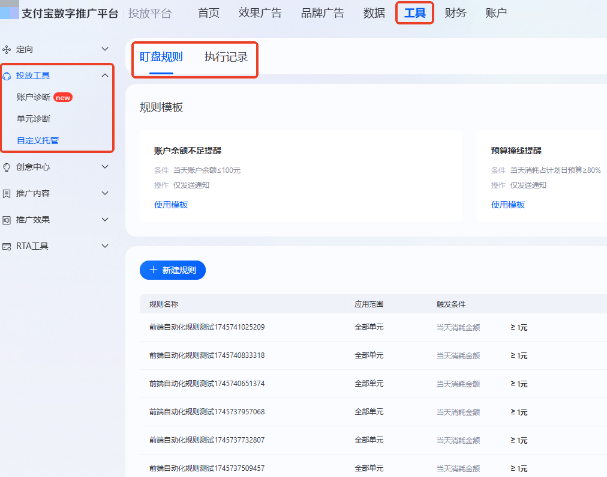Click the 支付宝数字推广平台 title
607x477 pixels.
[x=70, y=14]
